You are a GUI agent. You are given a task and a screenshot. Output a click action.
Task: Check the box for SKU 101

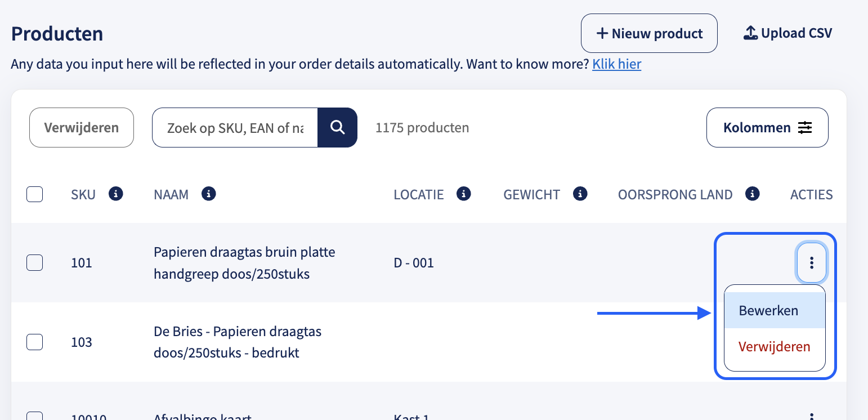coord(35,263)
